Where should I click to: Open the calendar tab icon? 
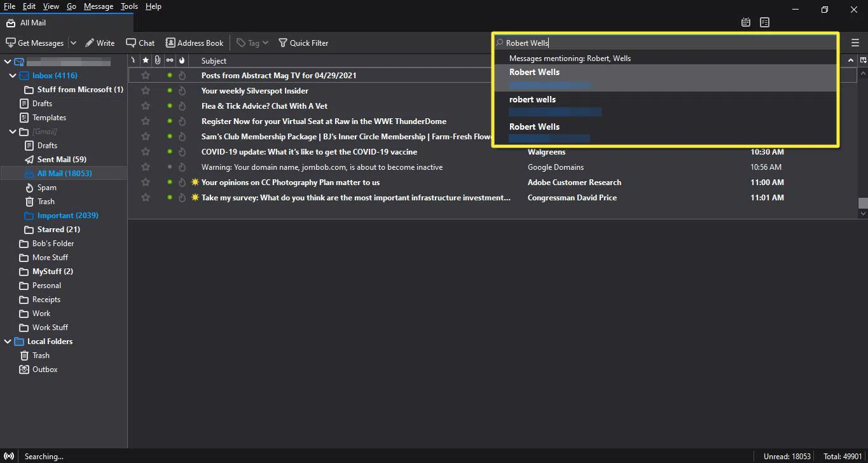tap(746, 22)
